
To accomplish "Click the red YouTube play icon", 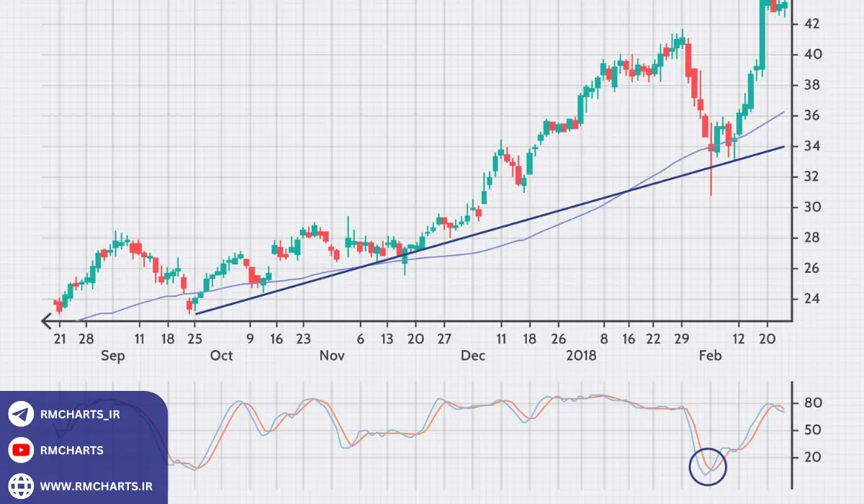I will (21, 451).
